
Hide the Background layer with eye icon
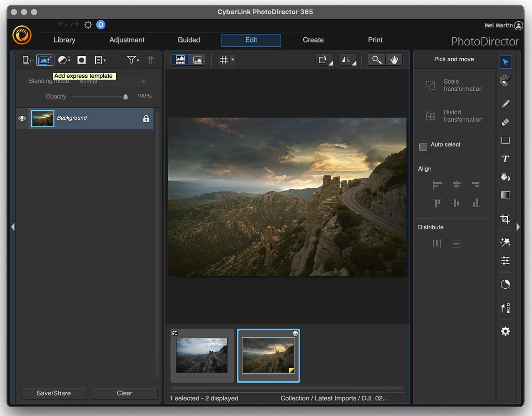click(x=22, y=119)
